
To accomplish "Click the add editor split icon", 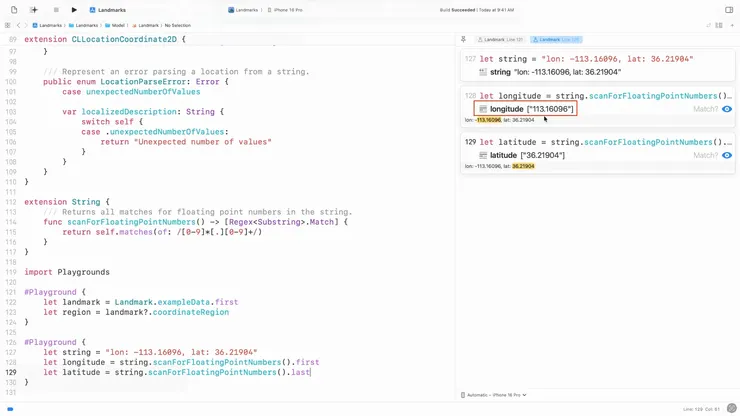I will (x=731, y=25).
